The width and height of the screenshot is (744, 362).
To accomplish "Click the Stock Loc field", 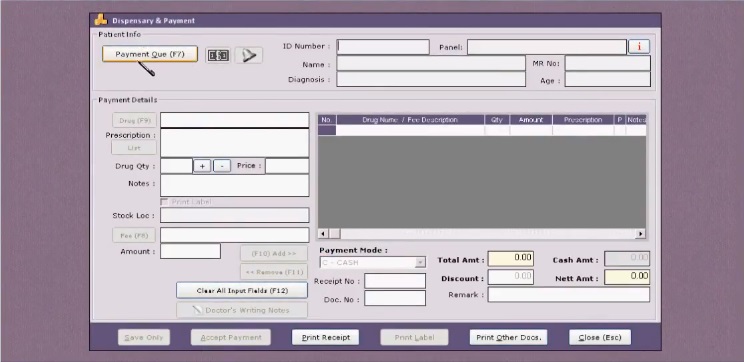I will pos(234,215).
